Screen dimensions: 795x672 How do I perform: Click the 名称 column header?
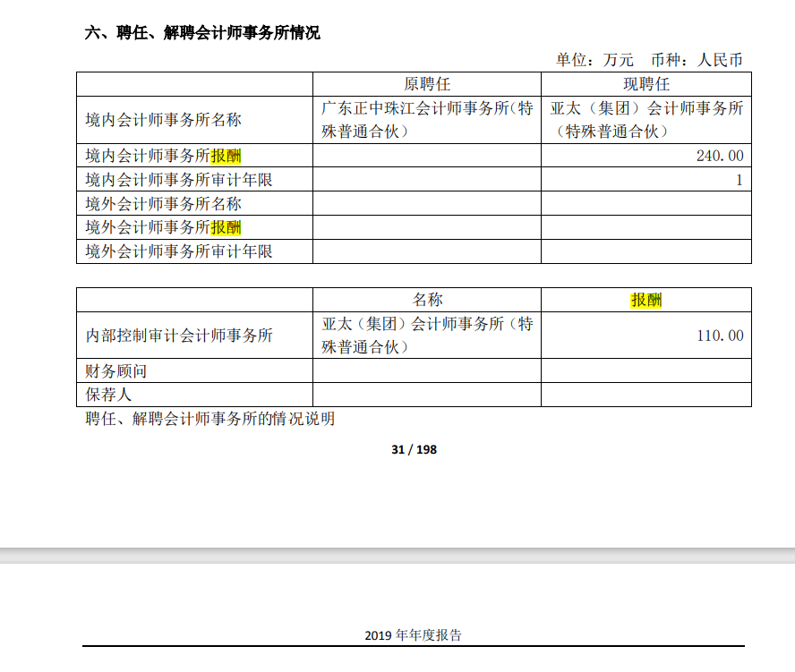427,300
